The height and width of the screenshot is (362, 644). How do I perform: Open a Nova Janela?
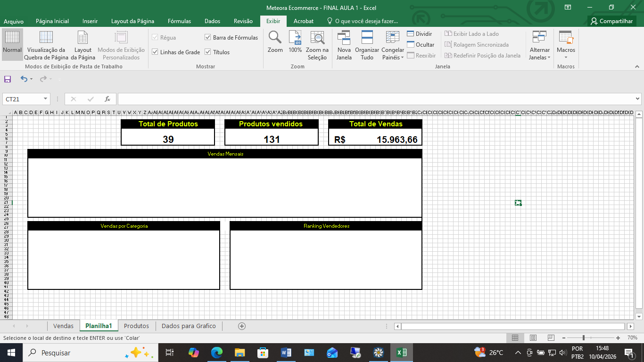[x=344, y=45]
